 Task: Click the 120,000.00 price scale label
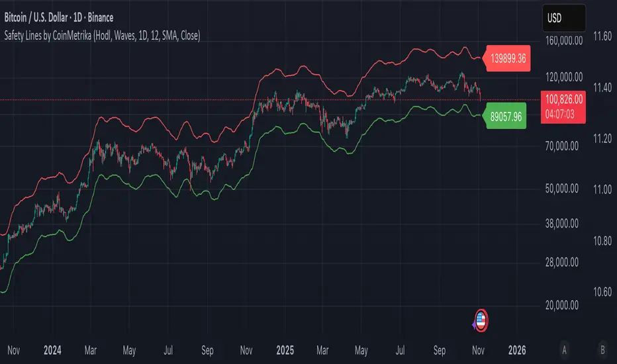pyautogui.click(x=558, y=76)
